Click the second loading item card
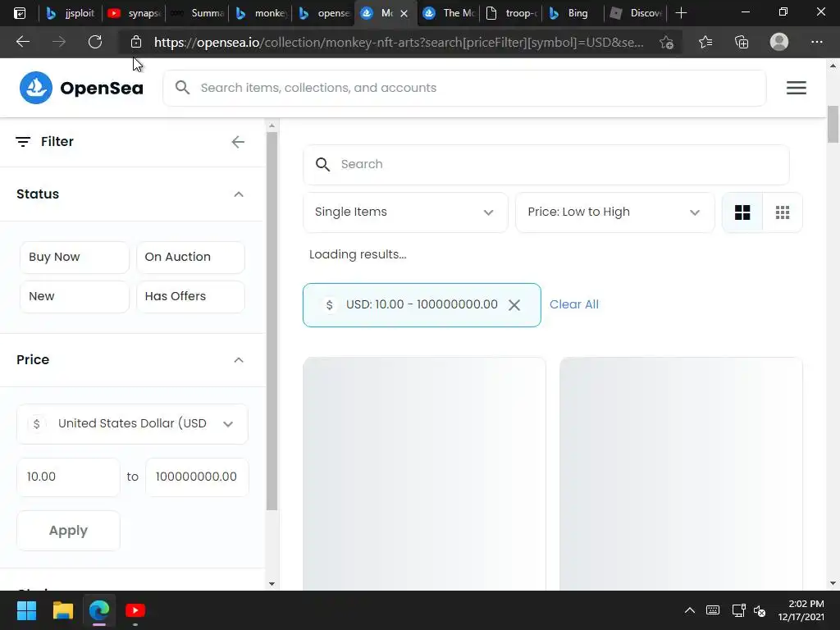Viewport: 840px width, 630px height. point(681,473)
